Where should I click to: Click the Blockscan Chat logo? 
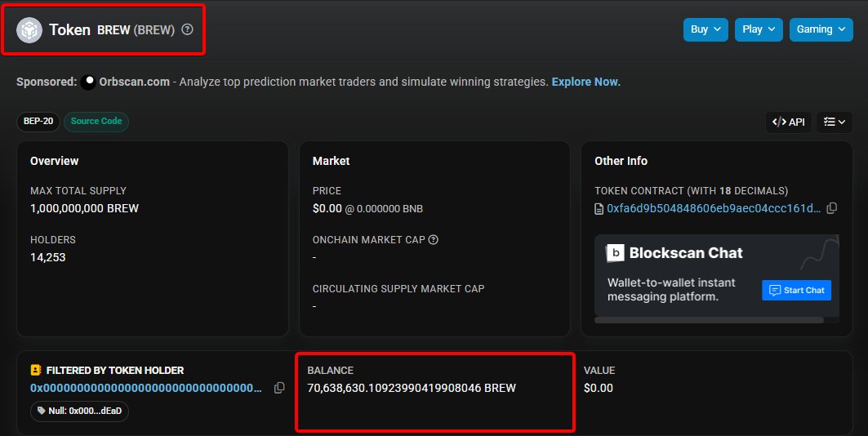tap(615, 253)
